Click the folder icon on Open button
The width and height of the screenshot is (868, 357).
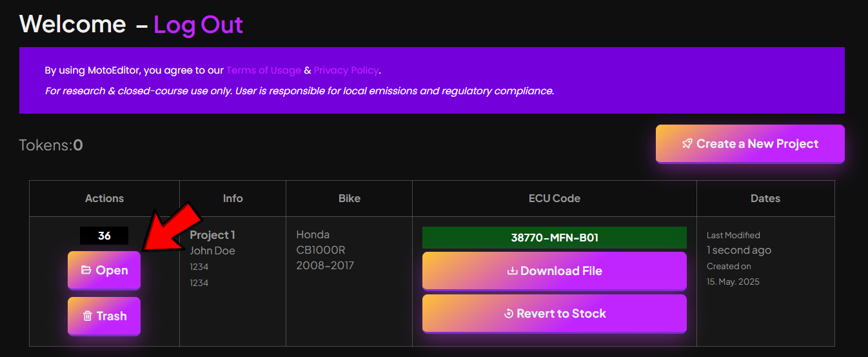pos(86,270)
